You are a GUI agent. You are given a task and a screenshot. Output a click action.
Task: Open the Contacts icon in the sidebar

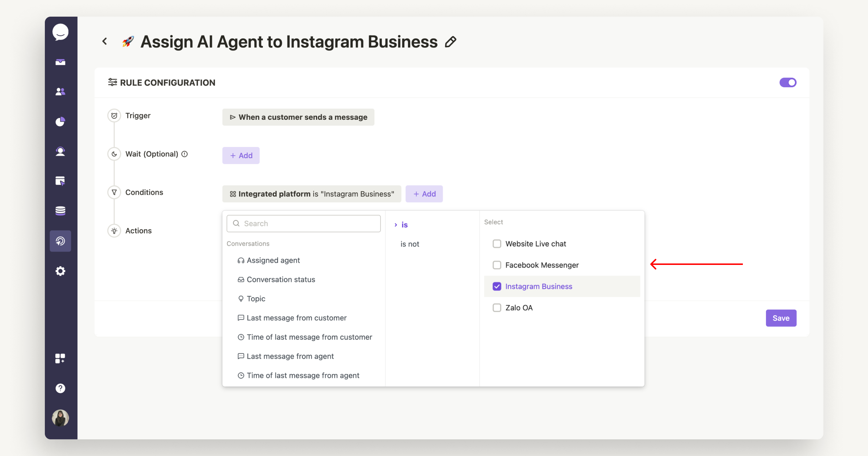60,91
